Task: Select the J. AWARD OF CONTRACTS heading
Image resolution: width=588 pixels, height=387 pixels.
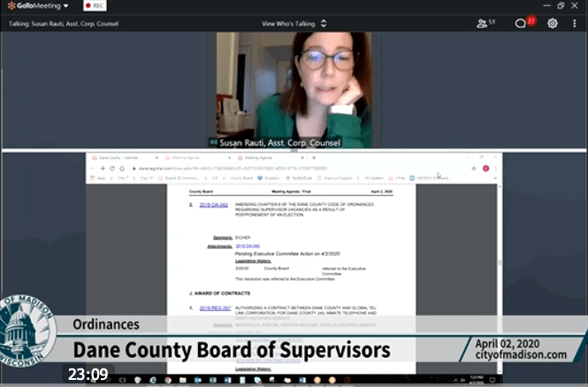Action: pyautogui.click(x=220, y=293)
